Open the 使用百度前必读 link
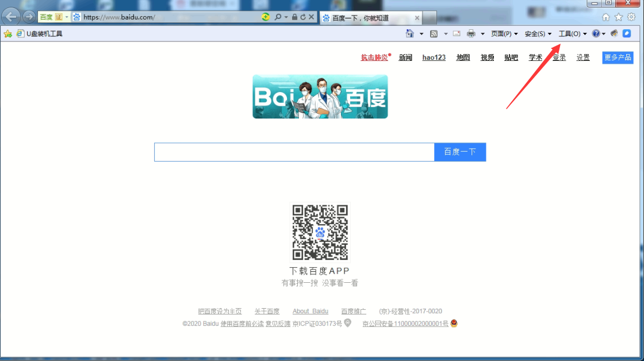Viewport: 644px width, 361px height. 242,324
